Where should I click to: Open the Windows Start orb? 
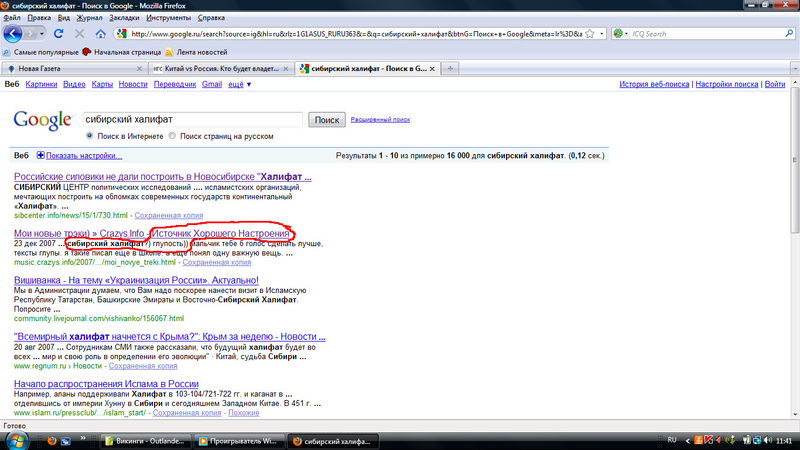(16, 441)
